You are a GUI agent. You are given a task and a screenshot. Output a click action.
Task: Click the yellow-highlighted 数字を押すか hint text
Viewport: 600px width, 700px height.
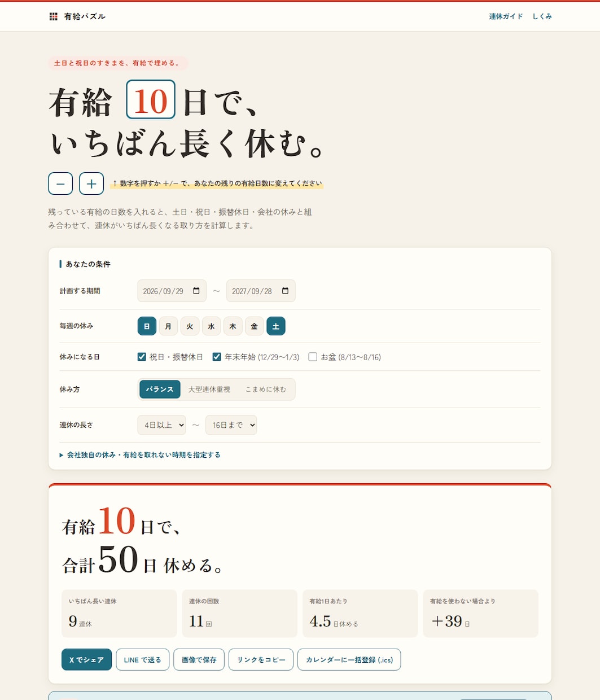click(x=217, y=183)
